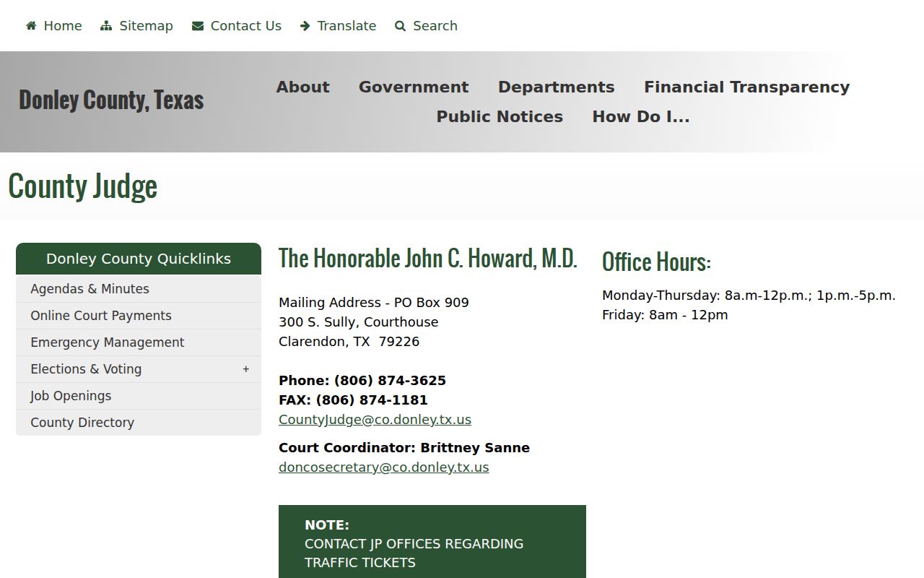This screenshot has width=924, height=578.
Task: Click The Honorable John C. Howard, M.D. heading
Action: click(428, 259)
